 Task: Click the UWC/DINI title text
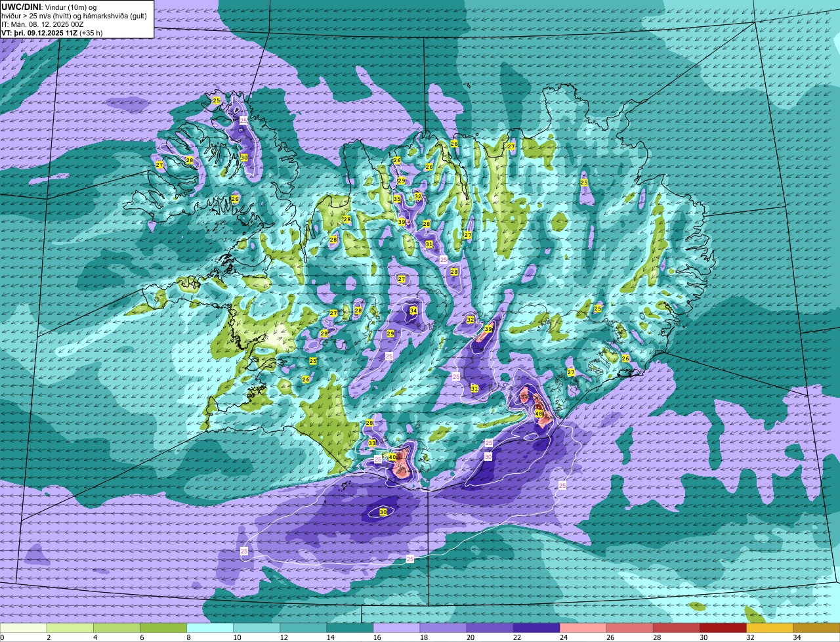tap(21, 6)
